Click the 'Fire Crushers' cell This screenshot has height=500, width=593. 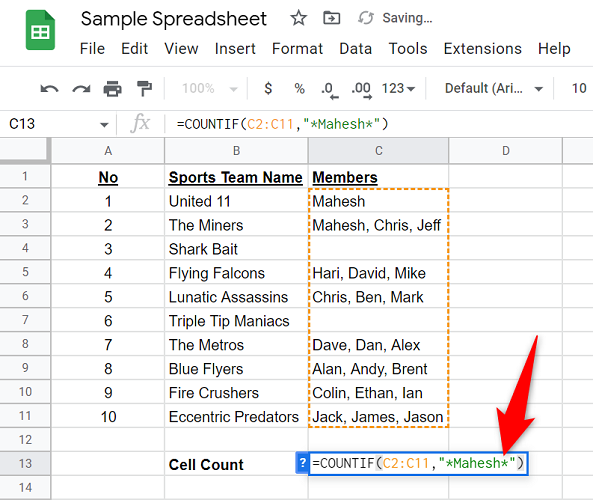pos(236,392)
